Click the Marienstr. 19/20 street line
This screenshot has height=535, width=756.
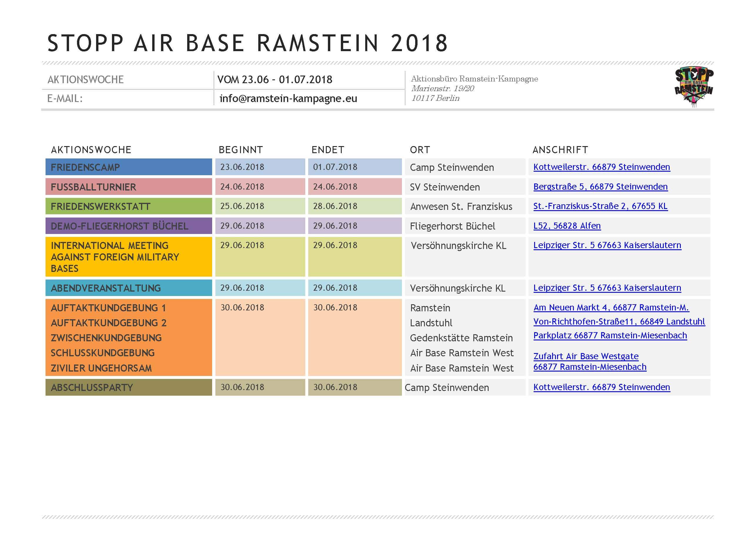442,88
